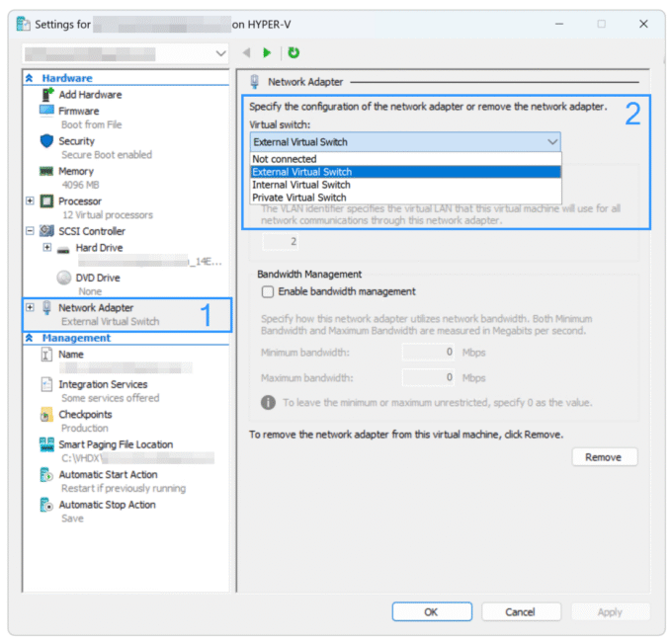
Task: Collapse the SCSI Controller node
Action: point(30,231)
